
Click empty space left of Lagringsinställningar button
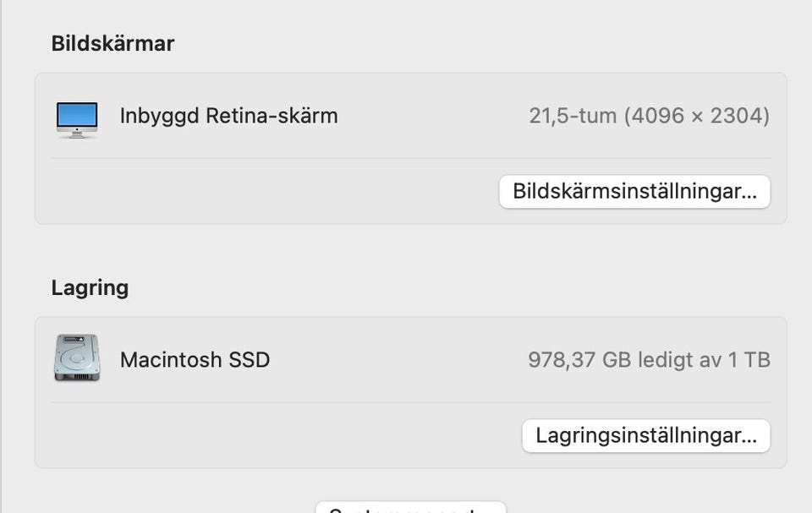pos(279,436)
